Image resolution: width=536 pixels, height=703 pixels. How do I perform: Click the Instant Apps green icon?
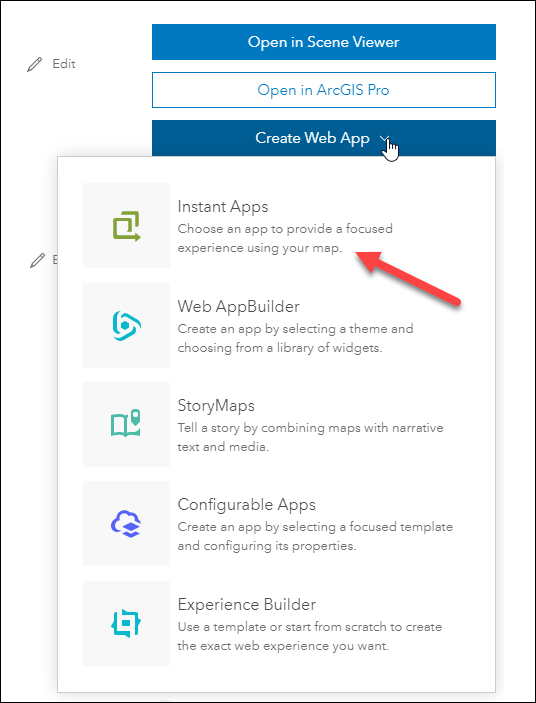coord(126,226)
